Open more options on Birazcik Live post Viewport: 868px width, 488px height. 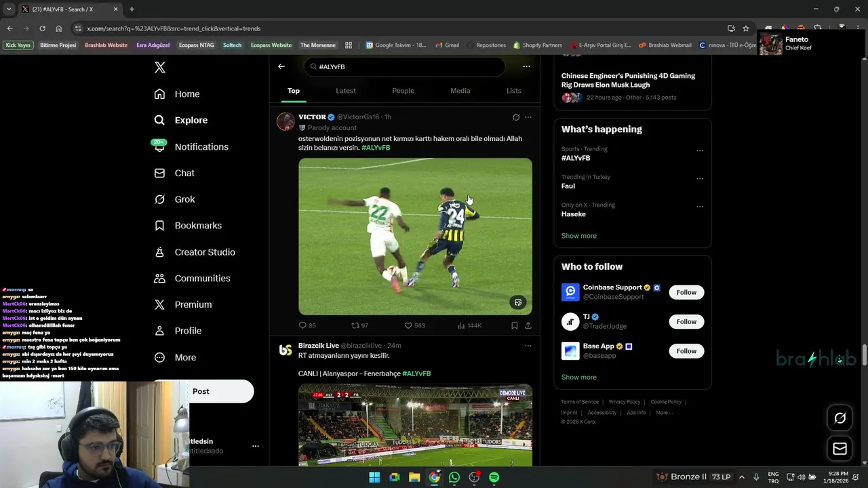(528, 346)
